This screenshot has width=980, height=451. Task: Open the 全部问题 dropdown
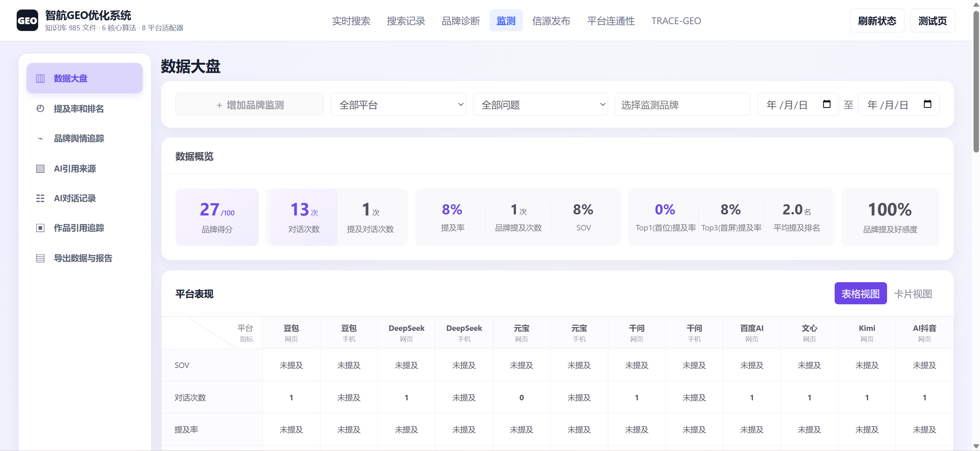pos(540,104)
